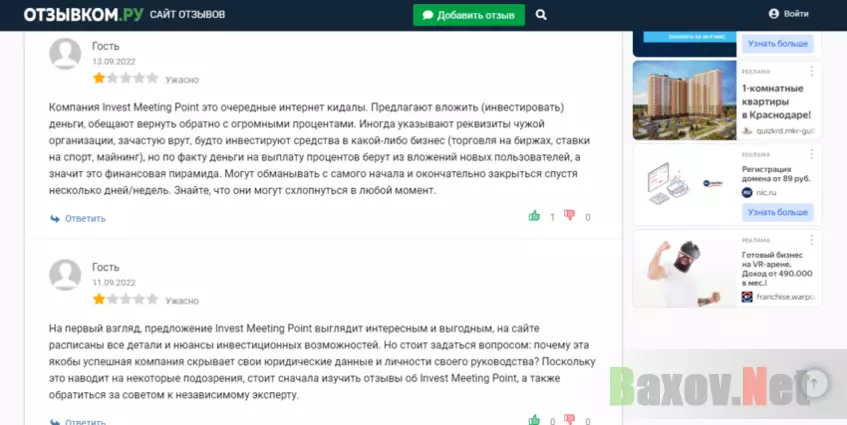Click the user icon next to Войти
The width and height of the screenshot is (847, 425).
[x=774, y=14]
